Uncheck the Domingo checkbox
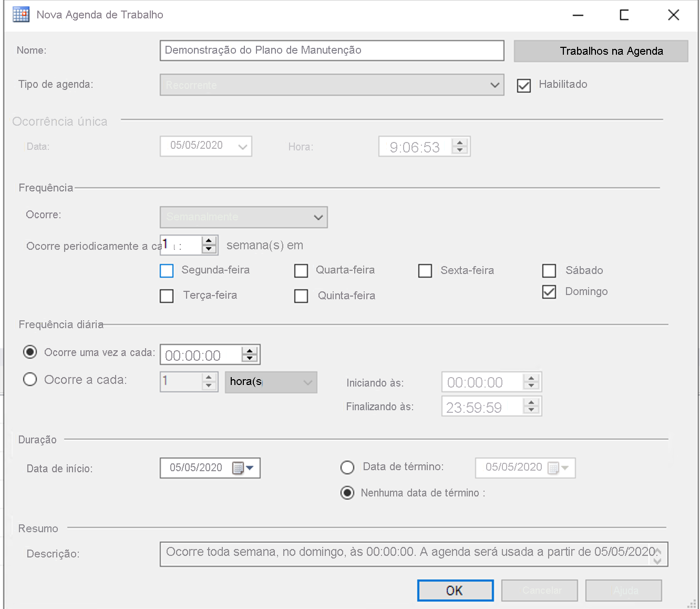 (549, 292)
